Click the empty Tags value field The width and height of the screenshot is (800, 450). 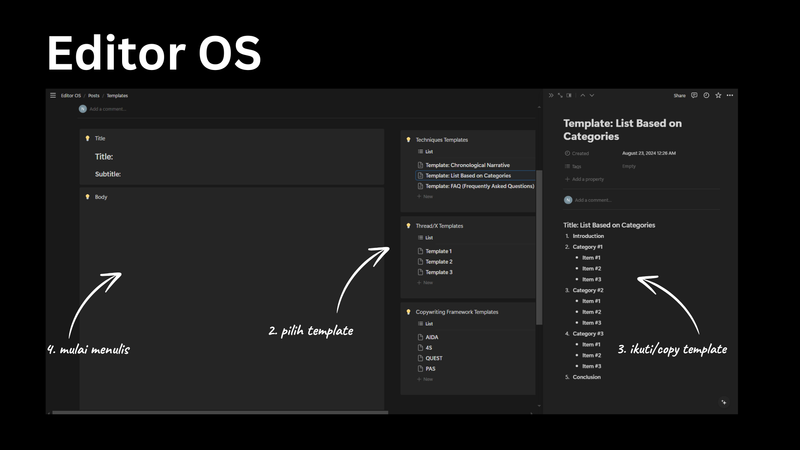pos(629,166)
